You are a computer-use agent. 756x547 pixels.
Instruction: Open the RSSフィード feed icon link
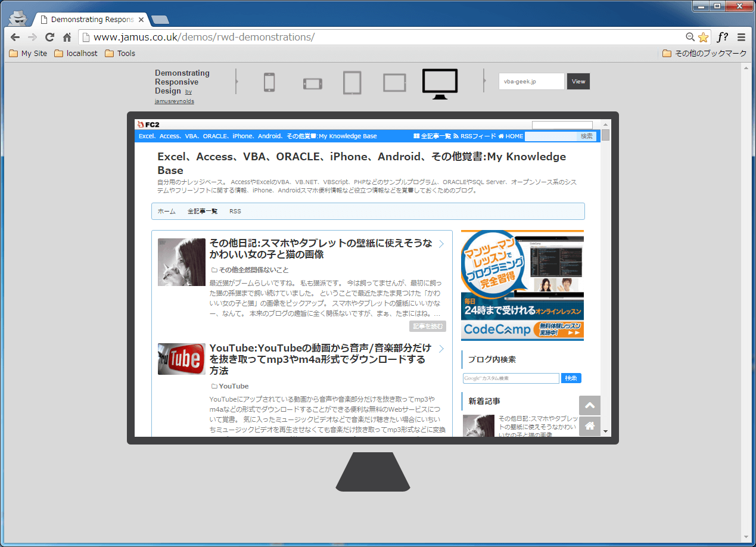click(x=455, y=136)
